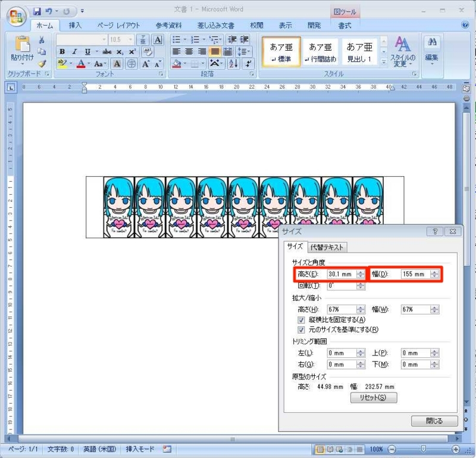Toggle subscript formatting
Image resolution: width=476 pixels, height=458 pixels.
pos(120,52)
